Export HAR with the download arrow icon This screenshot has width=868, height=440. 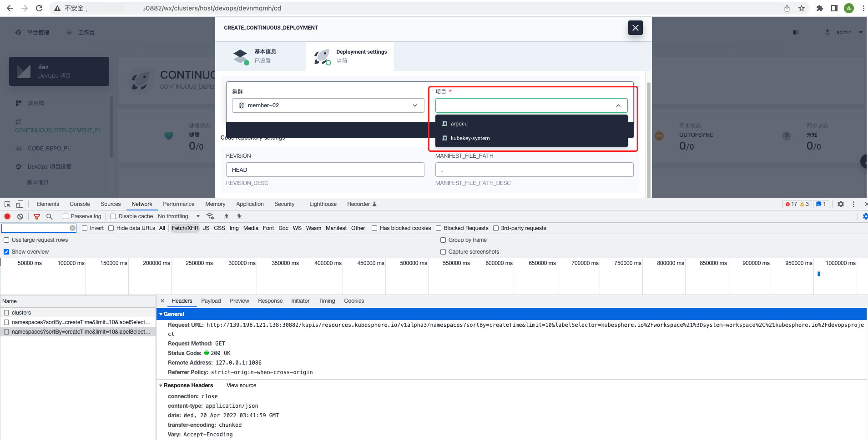[x=239, y=216]
